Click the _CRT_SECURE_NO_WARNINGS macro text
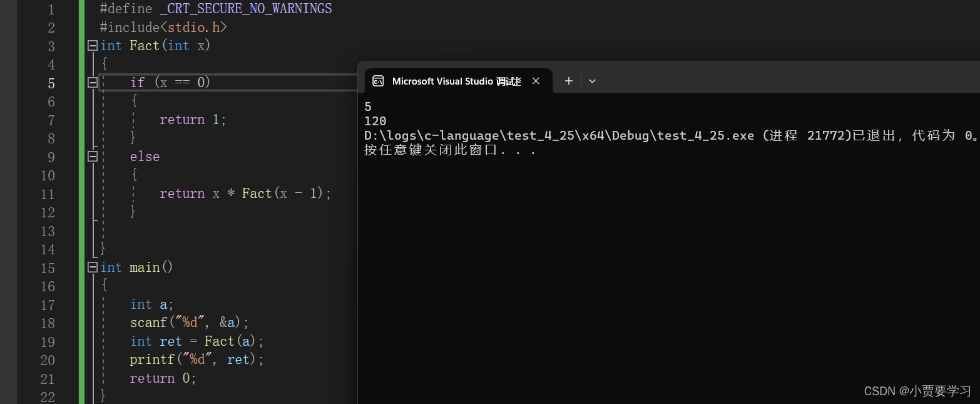Viewport: 980px width, 404px height. pos(246,9)
